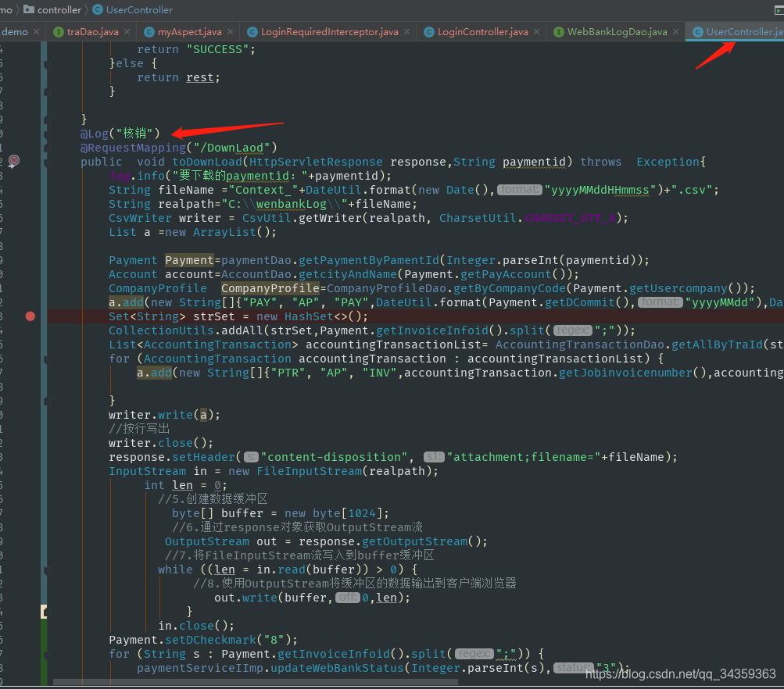Click the gutter annotation icon beside toDownLoad method

point(13,161)
